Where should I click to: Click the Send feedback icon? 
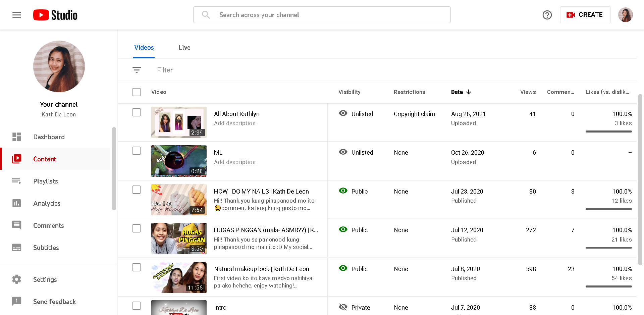[17, 302]
